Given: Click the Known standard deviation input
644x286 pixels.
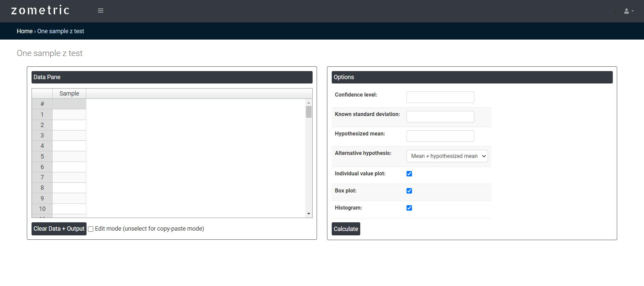Looking at the screenshot, I should 440,117.
